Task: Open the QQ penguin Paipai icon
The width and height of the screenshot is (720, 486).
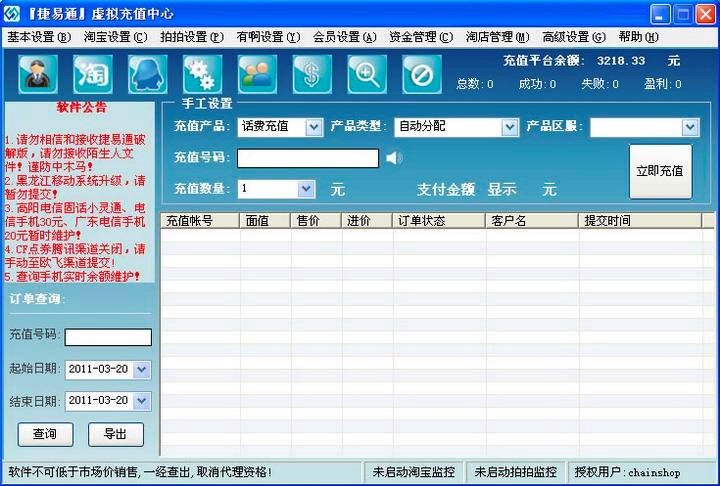Action: pyautogui.click(x=147, y=74)
